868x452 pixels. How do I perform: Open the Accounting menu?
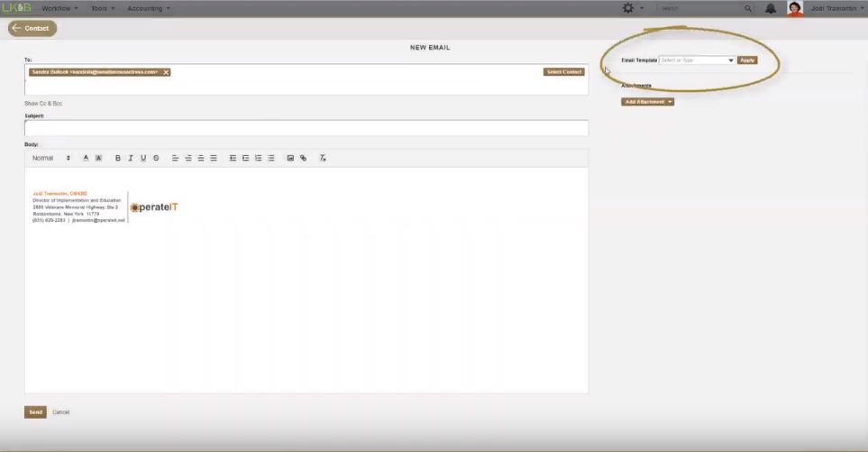click(x=149, y=8)
